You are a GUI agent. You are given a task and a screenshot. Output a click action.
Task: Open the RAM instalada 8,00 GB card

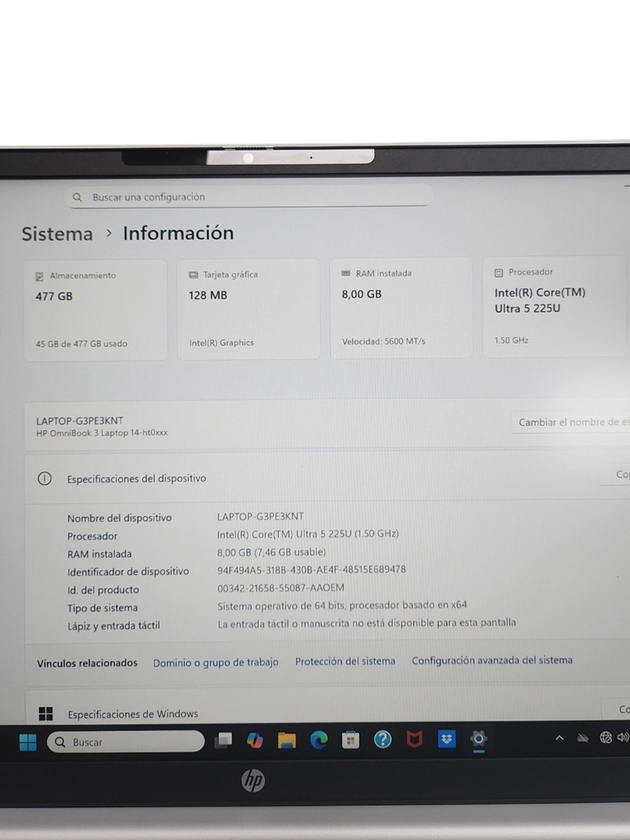pos(401,308)
